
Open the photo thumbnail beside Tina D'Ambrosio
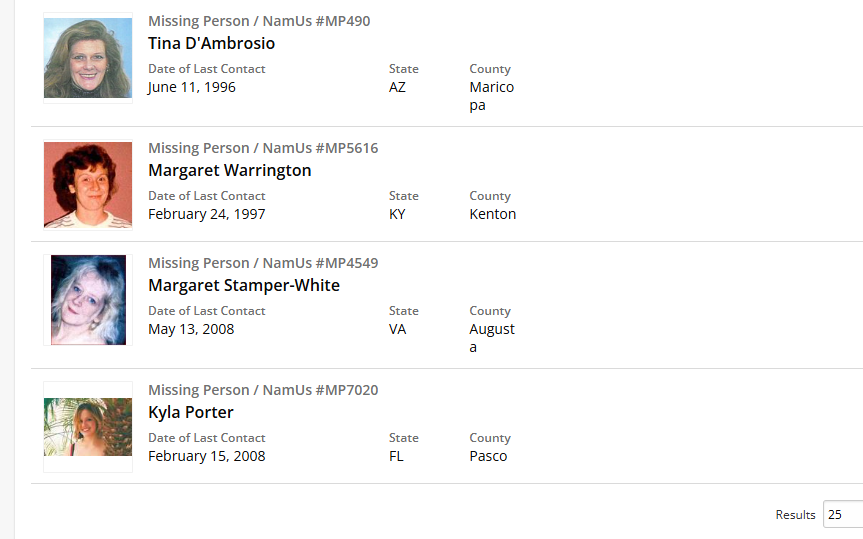click(x=88, y=58)
